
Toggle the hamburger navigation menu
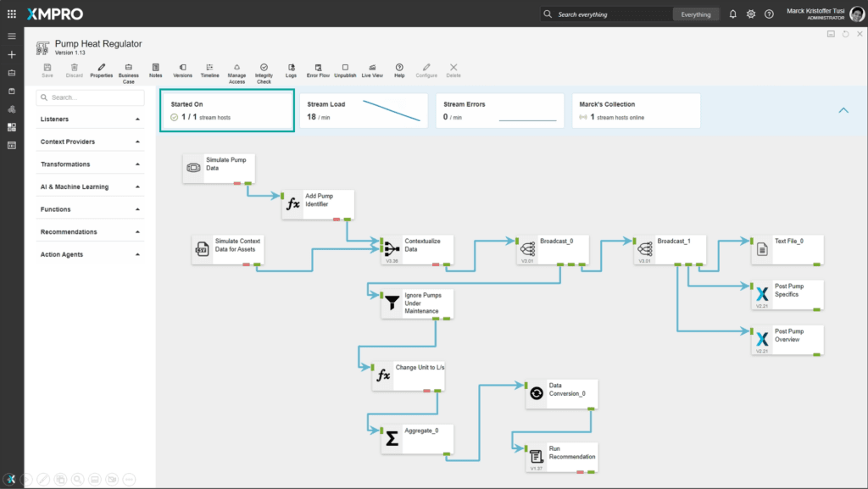point(12,36)
